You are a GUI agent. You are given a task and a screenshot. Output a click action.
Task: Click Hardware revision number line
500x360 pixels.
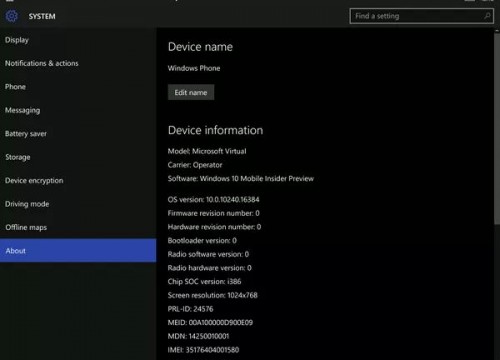[x=214, y=227]
